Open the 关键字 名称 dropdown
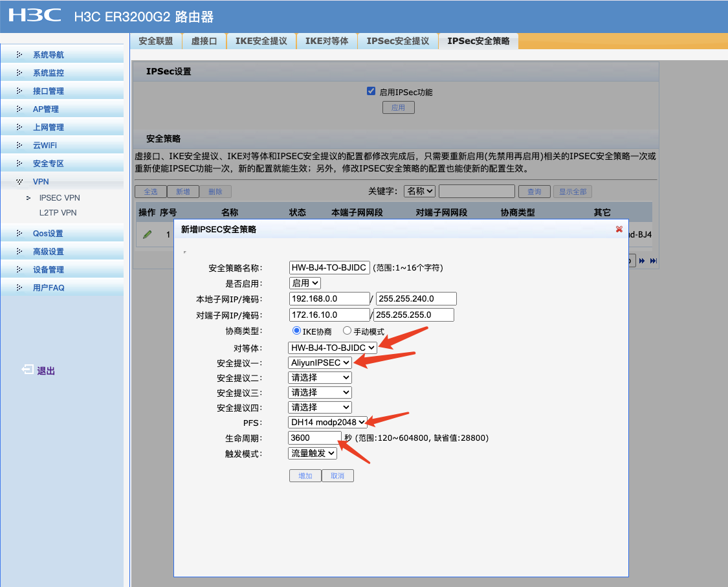Image resolution: width=728 pixels, height=587 pixels. (420, 191)
